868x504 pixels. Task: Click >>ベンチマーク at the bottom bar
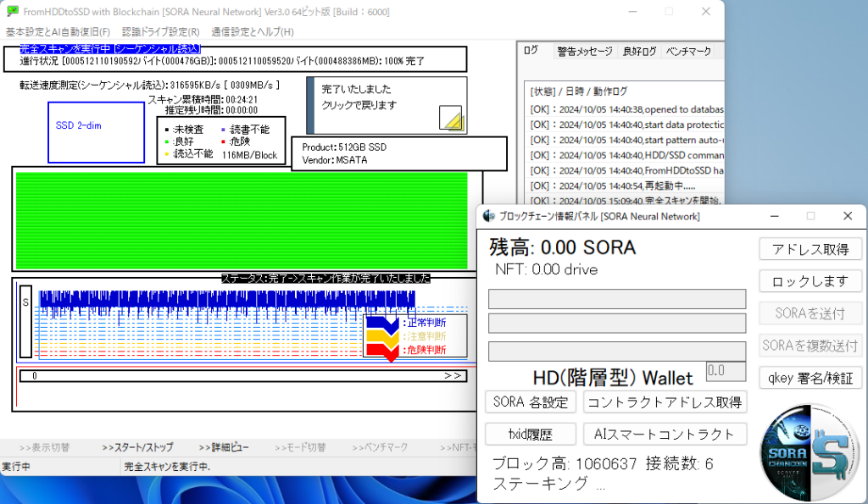coord(380,447)
